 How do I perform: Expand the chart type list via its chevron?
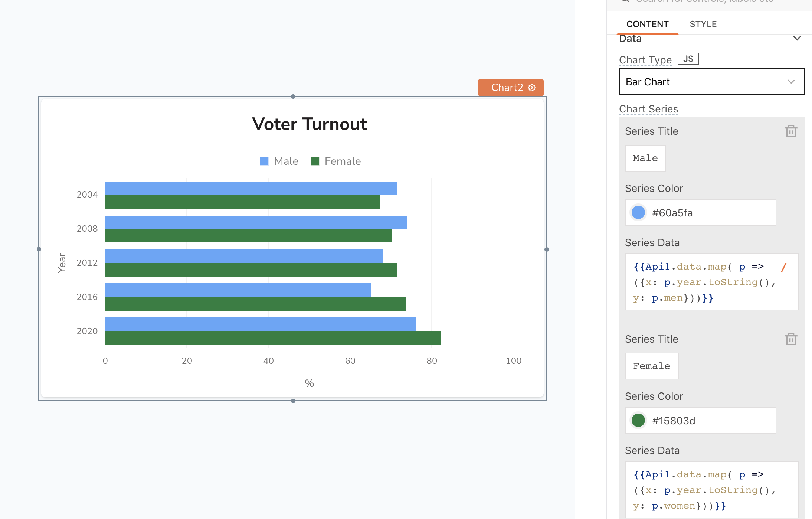tap(791, 82)
